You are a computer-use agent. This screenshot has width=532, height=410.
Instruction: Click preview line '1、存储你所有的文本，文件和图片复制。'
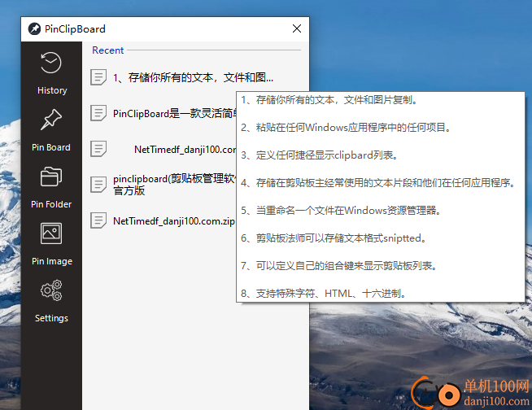coord(329,100)
